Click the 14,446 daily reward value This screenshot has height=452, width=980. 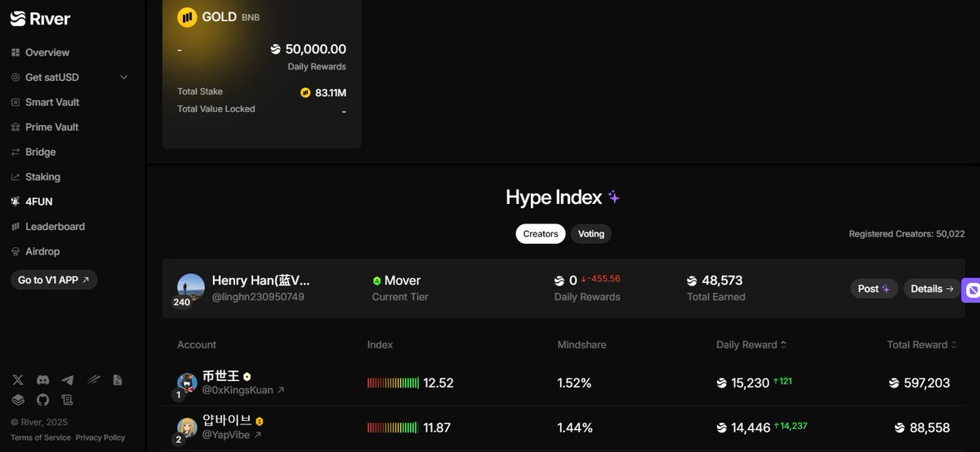click(x=751, y=428)
